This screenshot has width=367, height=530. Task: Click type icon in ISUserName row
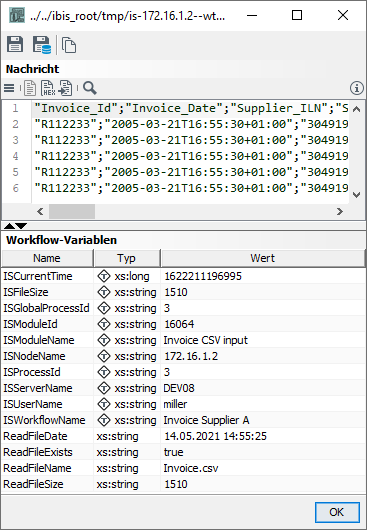[x=104, y=404]
